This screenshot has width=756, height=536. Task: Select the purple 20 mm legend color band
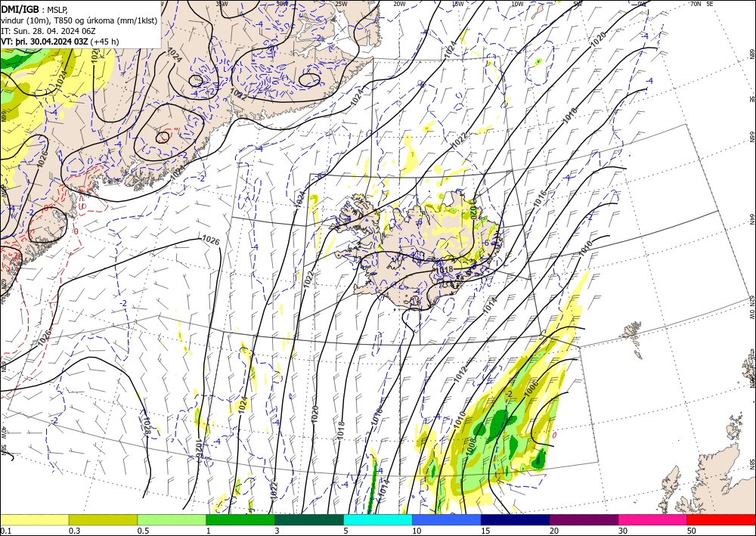[x=584, y=519]
